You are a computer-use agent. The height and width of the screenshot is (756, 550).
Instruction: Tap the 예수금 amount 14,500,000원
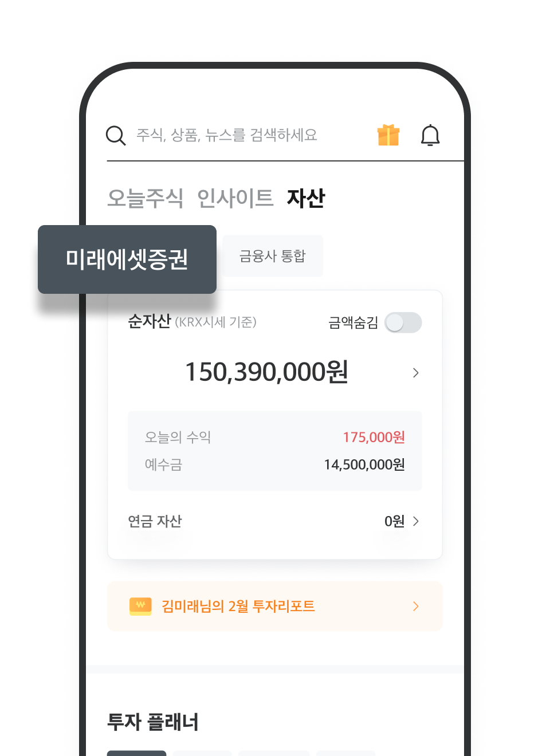click(364, 464)
